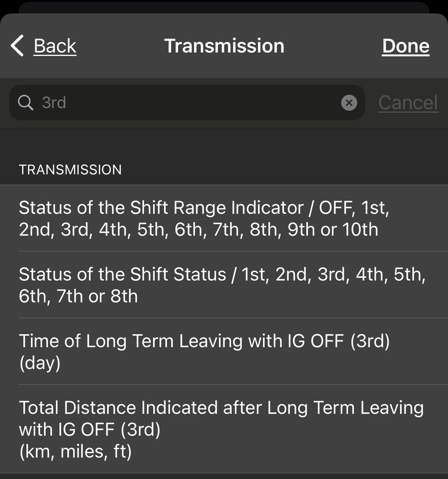448x479 pixels.
Task: Clear the search text with the x icon
Action: click(349, 103)
